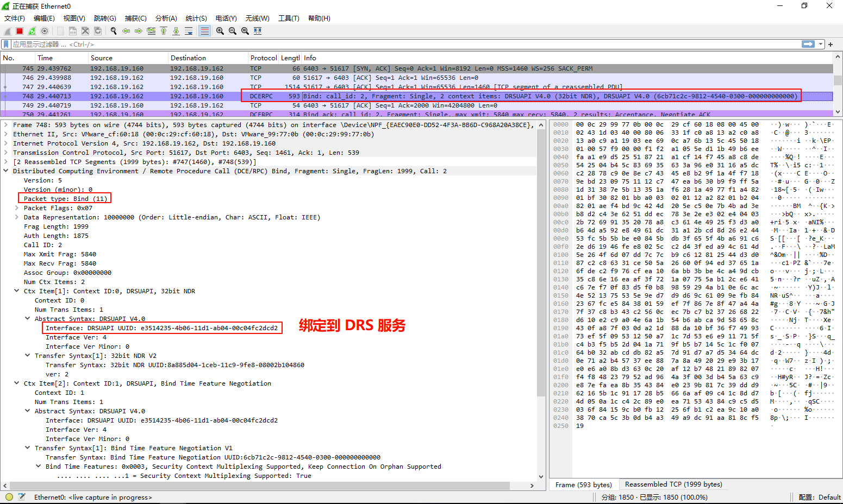Expand the Packet Flags: 0x07 field
The height and width of the screenshot is (504, 843).
[16, 208]
